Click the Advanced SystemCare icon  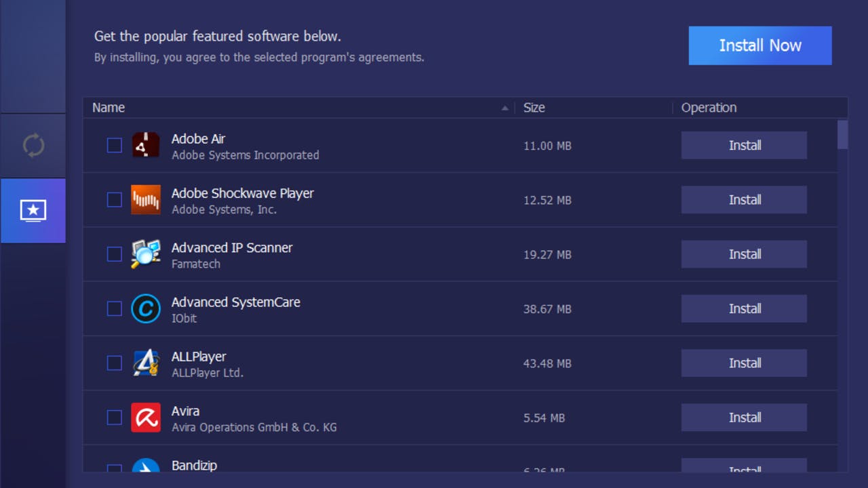[x=145, y=309]
